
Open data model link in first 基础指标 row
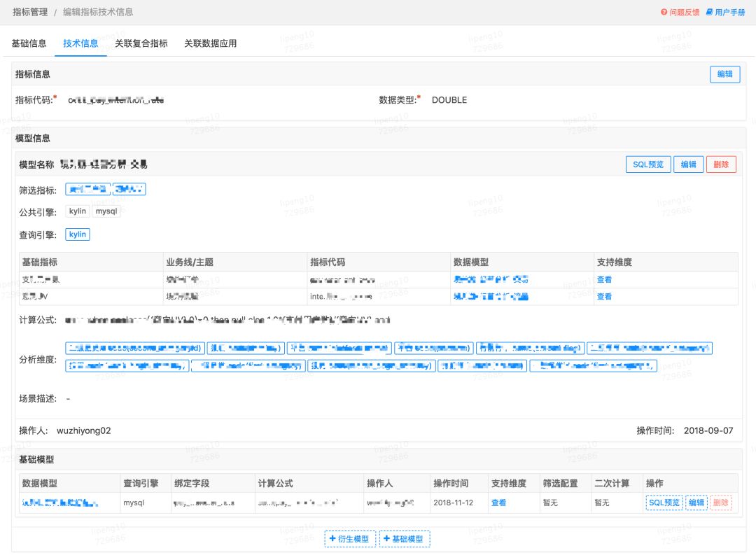click(x=491, y=280)
